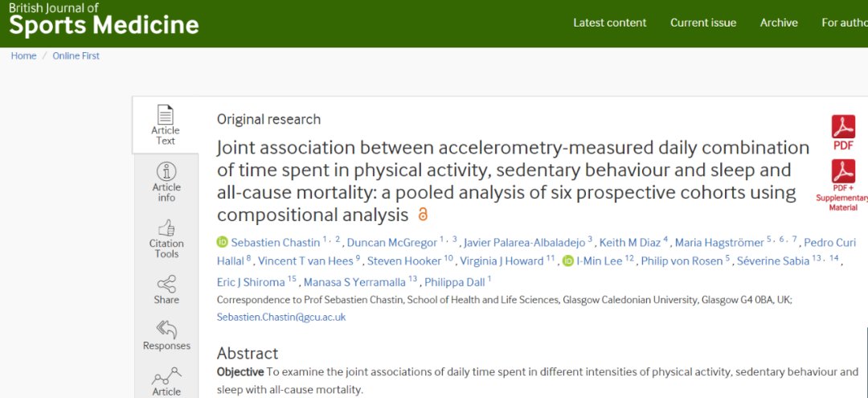
Task: Download PDF plus Supplementary Material
Action: (x=843, y=171)
